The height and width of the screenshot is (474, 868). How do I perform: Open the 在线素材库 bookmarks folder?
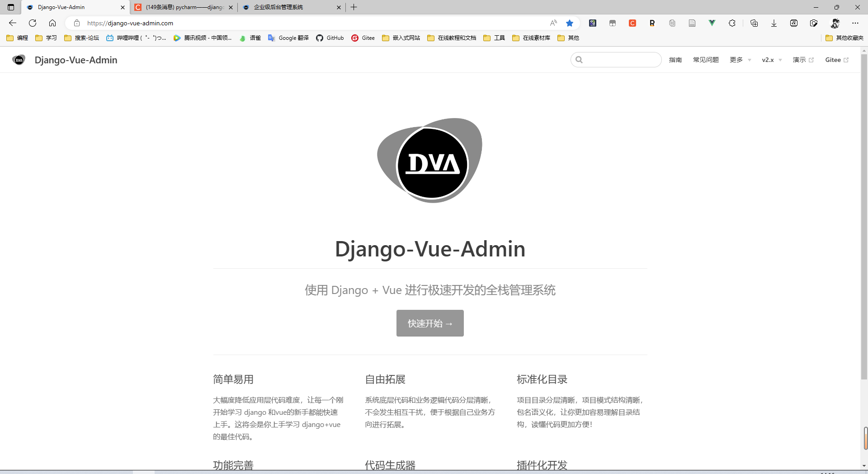tap(531, 38)
